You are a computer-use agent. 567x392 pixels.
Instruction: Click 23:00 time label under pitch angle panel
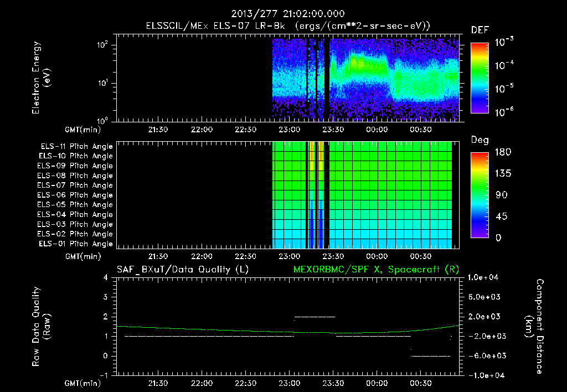[x=289, y=256]
